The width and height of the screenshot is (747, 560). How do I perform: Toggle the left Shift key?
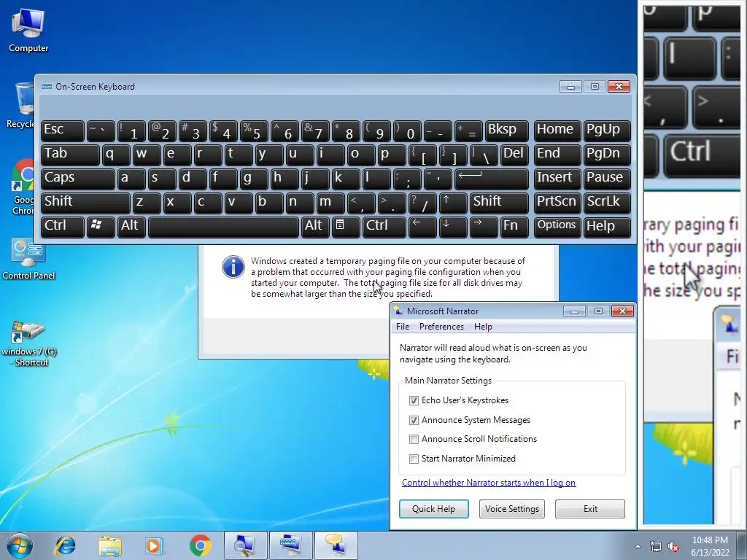tap(85, 203)
